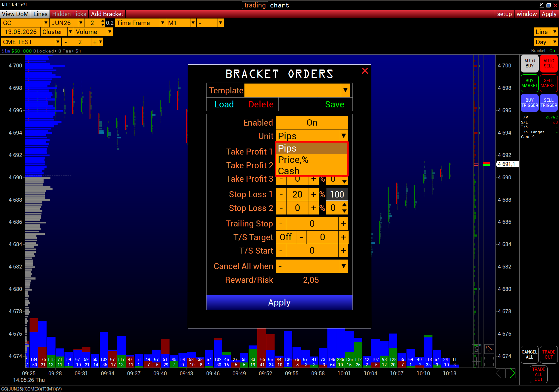Viewport: 559px width, 392px height.
Task: Increase Take Profit 3 with plus
Action: (x=313, y=179)
